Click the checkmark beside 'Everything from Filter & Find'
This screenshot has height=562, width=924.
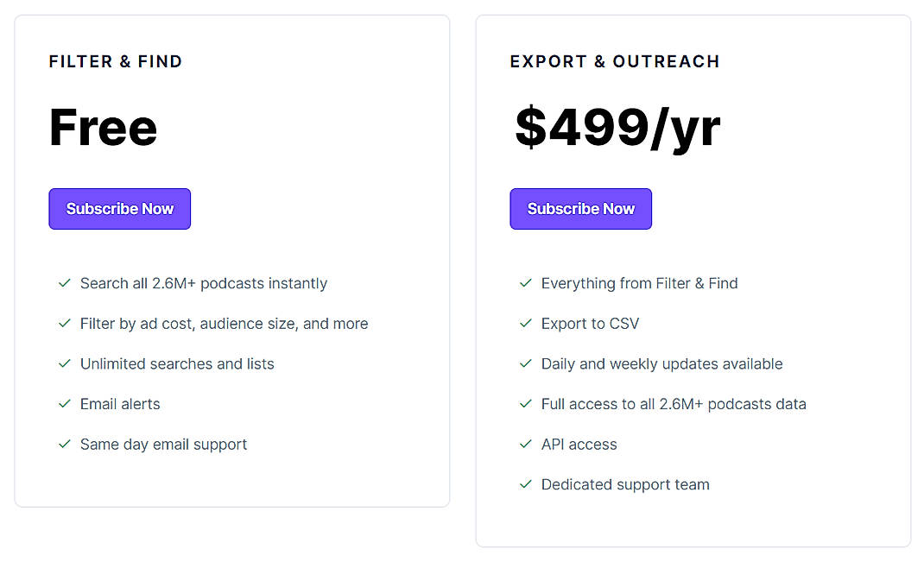(525, 283)
